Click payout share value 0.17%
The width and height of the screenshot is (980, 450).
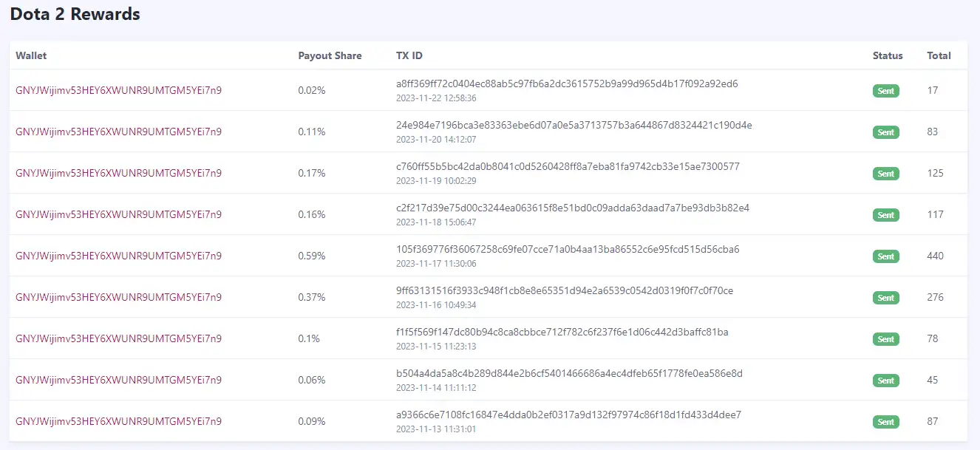(312, 173)
